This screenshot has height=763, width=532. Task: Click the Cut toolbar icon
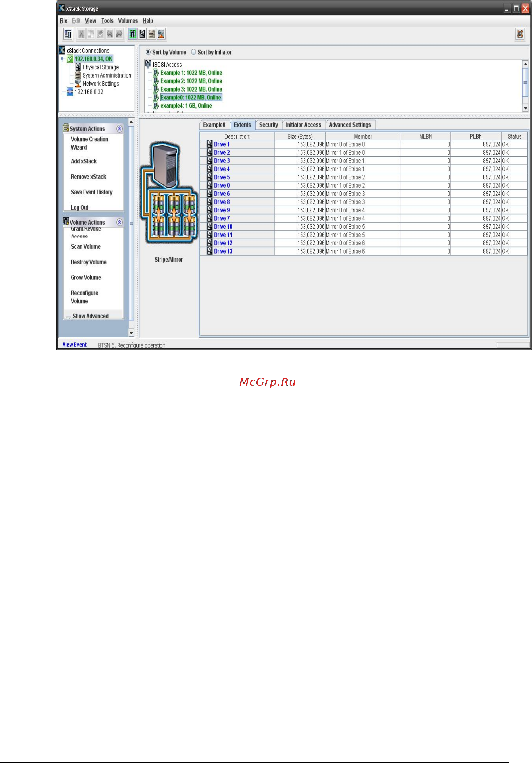point(81,34)
